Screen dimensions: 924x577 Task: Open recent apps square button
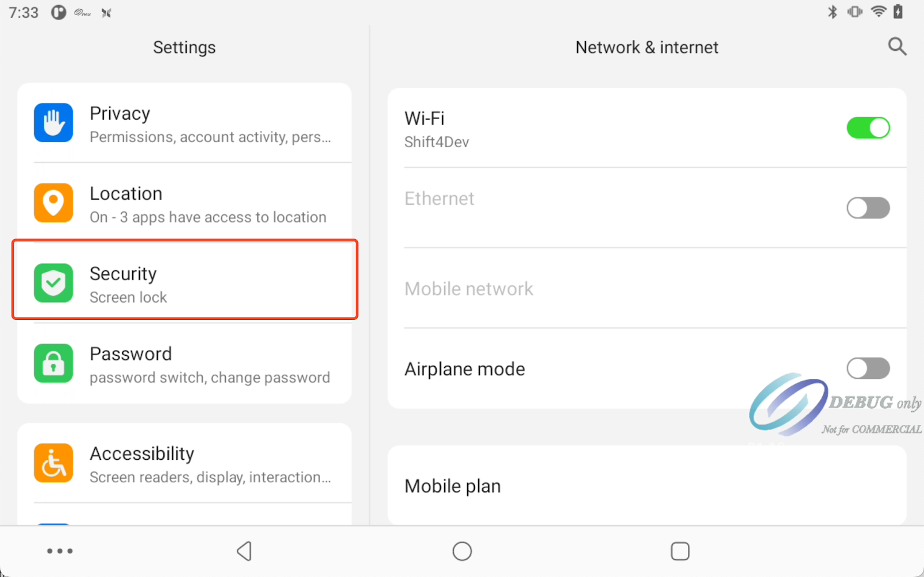tap(680, 551)
